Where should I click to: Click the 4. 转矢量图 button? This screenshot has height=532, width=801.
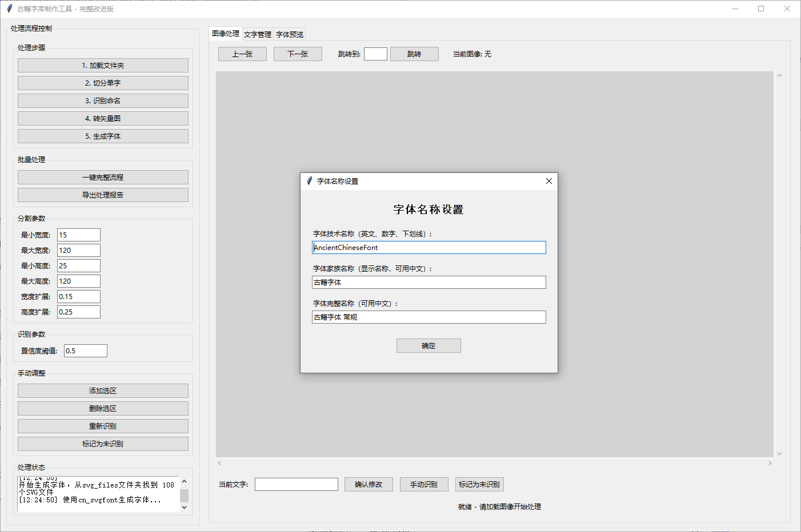pyautogui.click(x=103, y=118)
